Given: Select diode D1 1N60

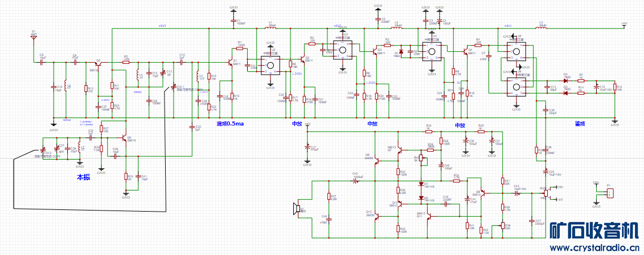Looking at the screenshot, I should [401, 51].
